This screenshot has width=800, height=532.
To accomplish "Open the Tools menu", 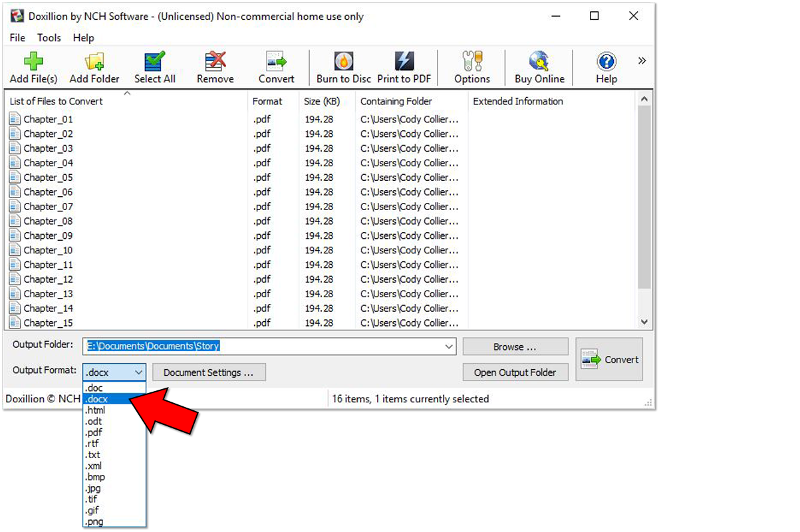I will point(49,38).
